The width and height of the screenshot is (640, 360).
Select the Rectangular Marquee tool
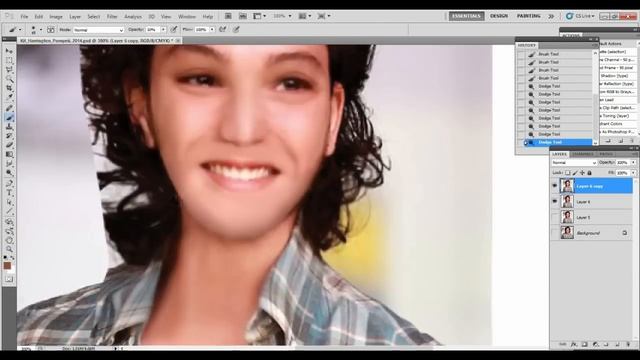(x=9, y=60)
